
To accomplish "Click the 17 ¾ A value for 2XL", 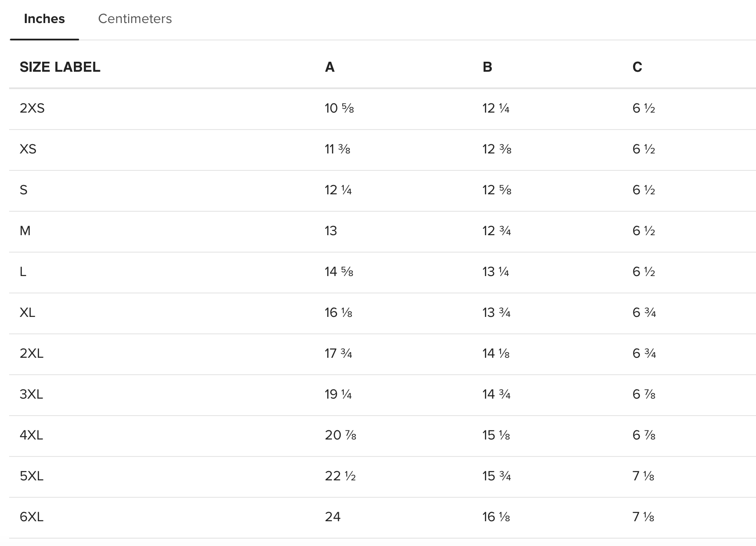I will pos(338,353).
